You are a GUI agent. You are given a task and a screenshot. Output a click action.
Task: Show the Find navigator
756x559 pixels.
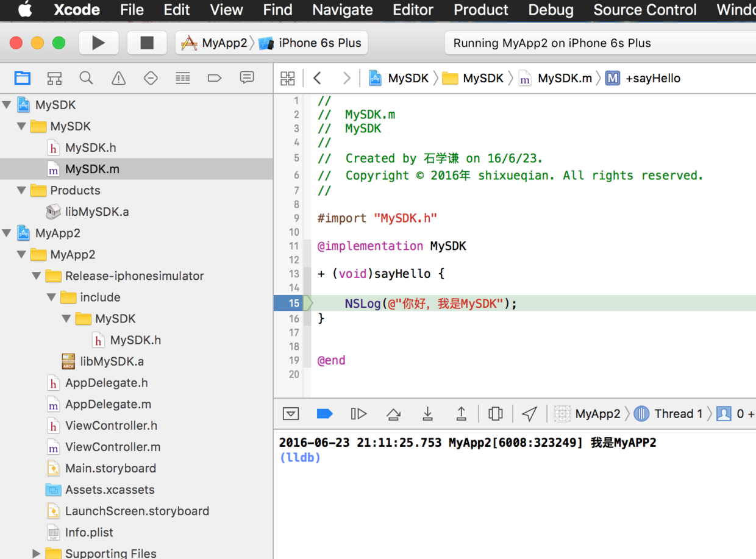tap(87, 78)
